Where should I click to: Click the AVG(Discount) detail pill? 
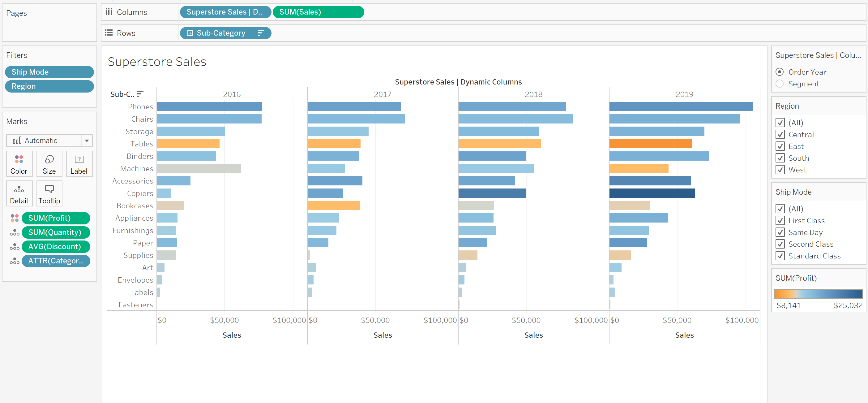(56, 246)
